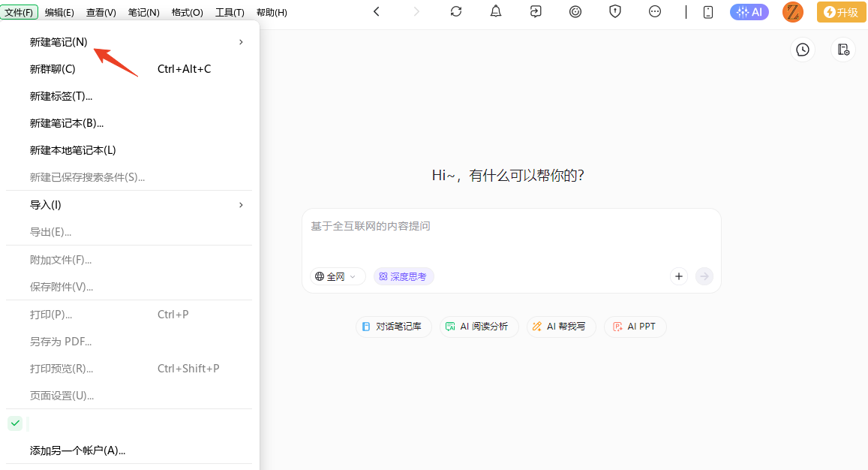Click the plus attach icon in chat box

coord(679,276)
